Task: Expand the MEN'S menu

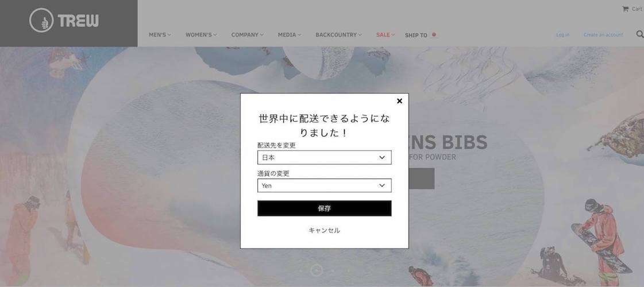Action: [160, 35]
